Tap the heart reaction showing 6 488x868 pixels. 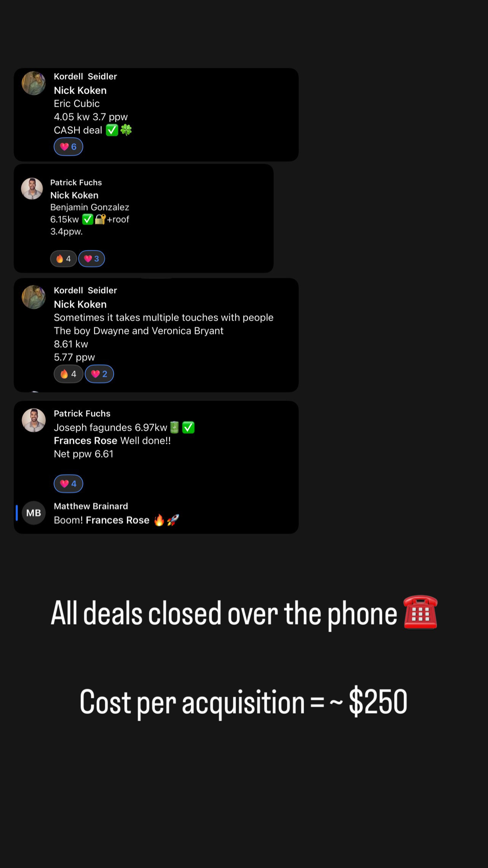click(x=68, y=147)
